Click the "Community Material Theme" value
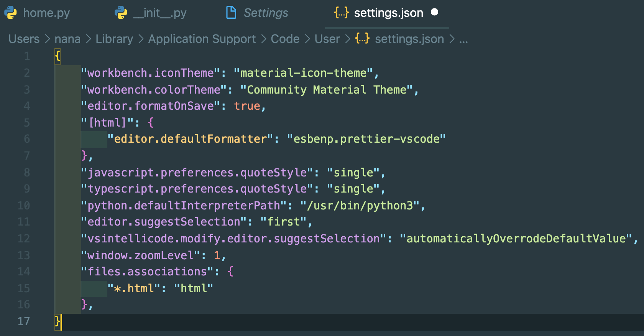 pos(327,90)
